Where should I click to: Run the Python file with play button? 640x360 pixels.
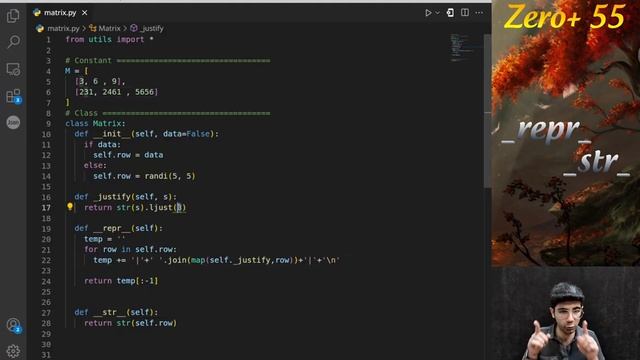[428, 13]
